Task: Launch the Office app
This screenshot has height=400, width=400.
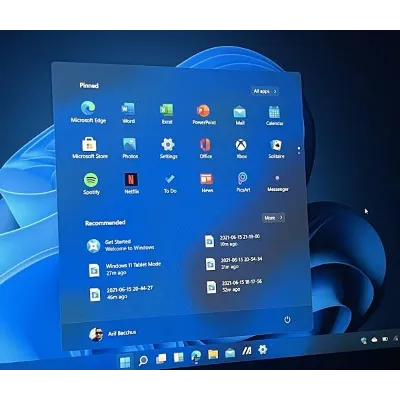Action: pos(206,148)
